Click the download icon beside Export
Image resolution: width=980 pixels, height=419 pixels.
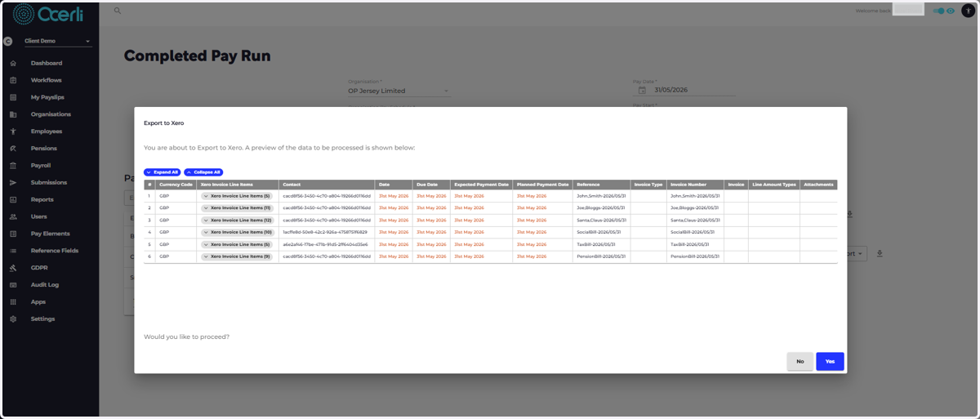(880, 253)
